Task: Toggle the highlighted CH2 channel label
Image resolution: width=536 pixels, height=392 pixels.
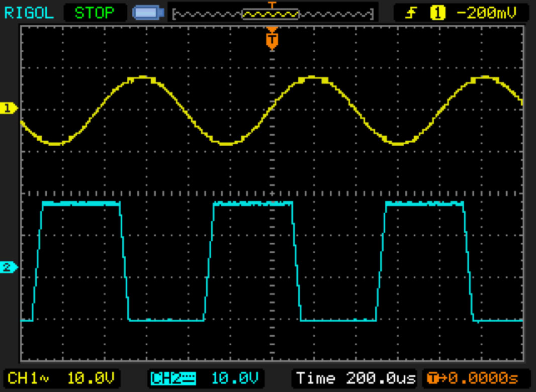Action: tap(173, 378)
